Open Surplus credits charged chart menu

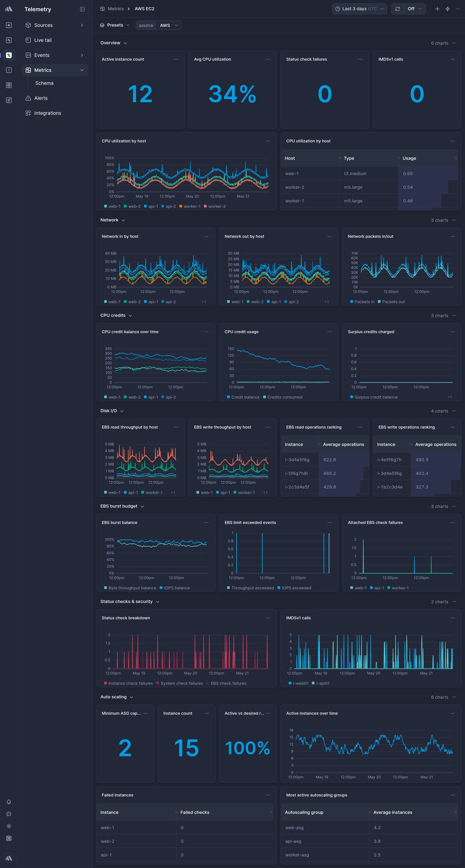point(453,332)
